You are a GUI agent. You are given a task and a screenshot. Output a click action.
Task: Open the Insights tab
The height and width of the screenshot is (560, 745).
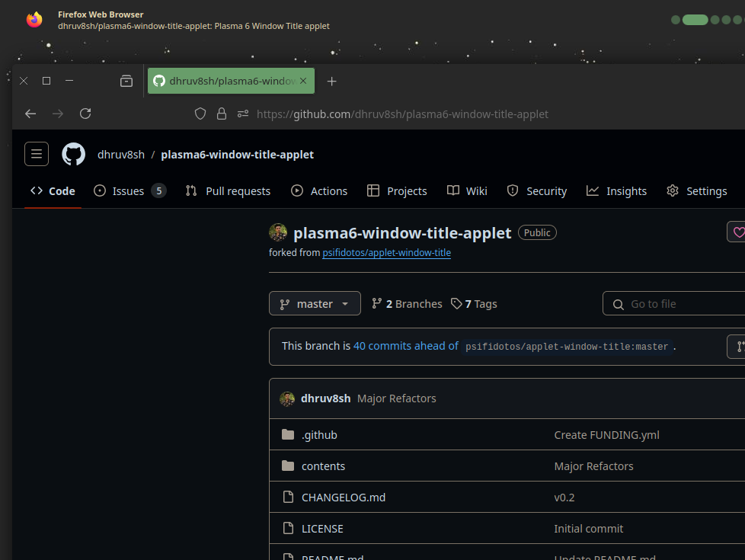click(x=617, y=191)
